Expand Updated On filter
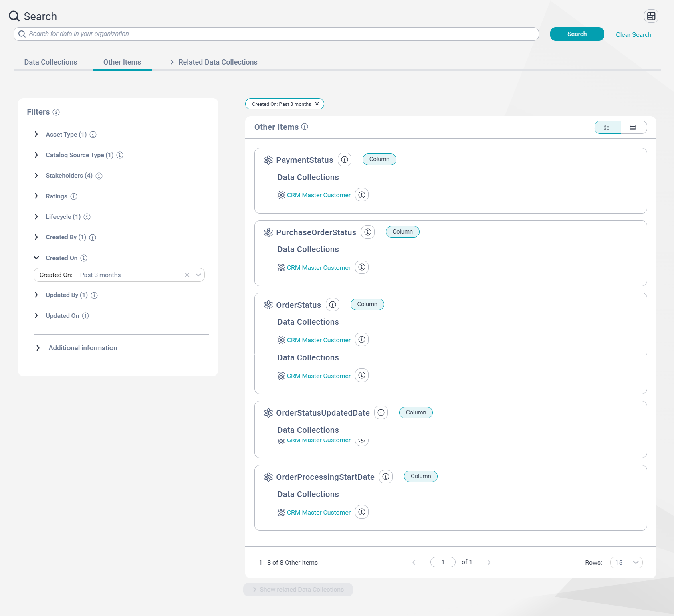This screenshot has height=616, width=674. (x=36, y=315)
